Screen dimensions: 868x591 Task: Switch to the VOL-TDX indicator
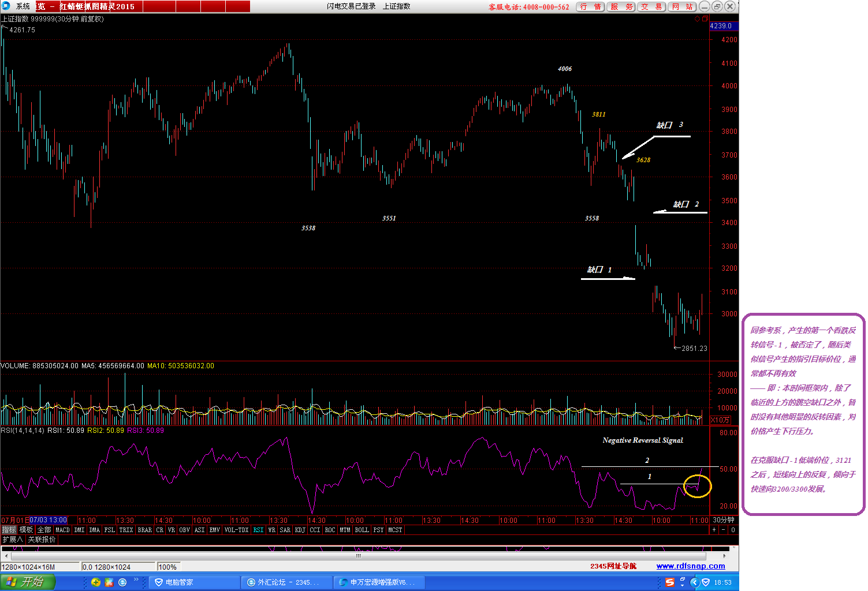point(237,530)
